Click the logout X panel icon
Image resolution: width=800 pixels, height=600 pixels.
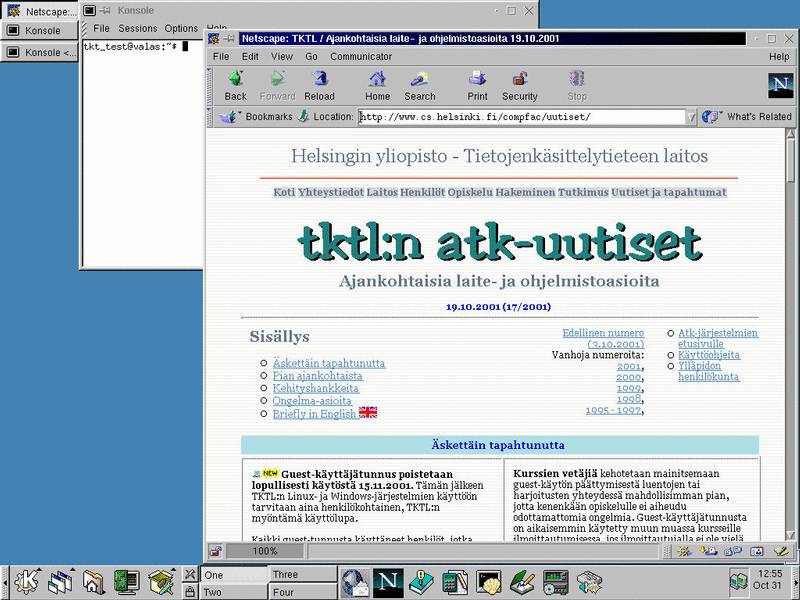coord(190,574)
